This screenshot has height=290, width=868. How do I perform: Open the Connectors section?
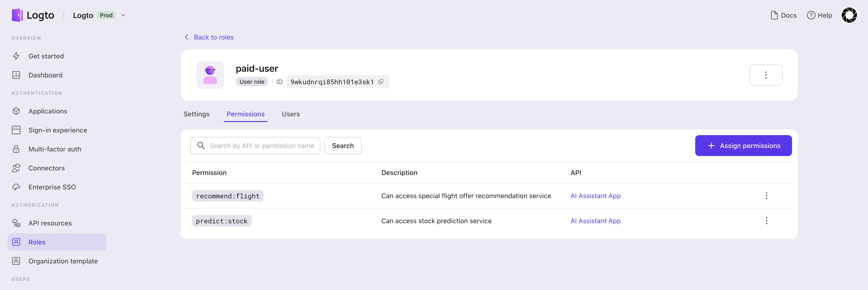pos(46,168)
